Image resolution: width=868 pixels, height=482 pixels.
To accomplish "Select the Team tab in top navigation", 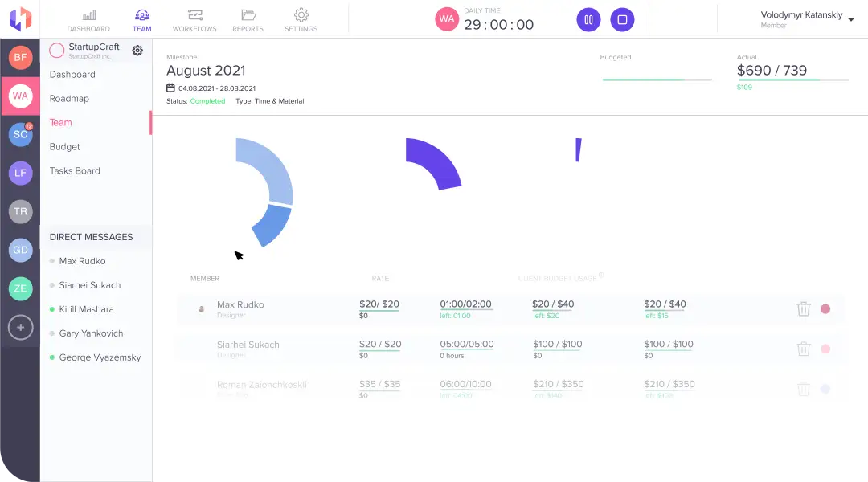I will click(x=141, y=20).
